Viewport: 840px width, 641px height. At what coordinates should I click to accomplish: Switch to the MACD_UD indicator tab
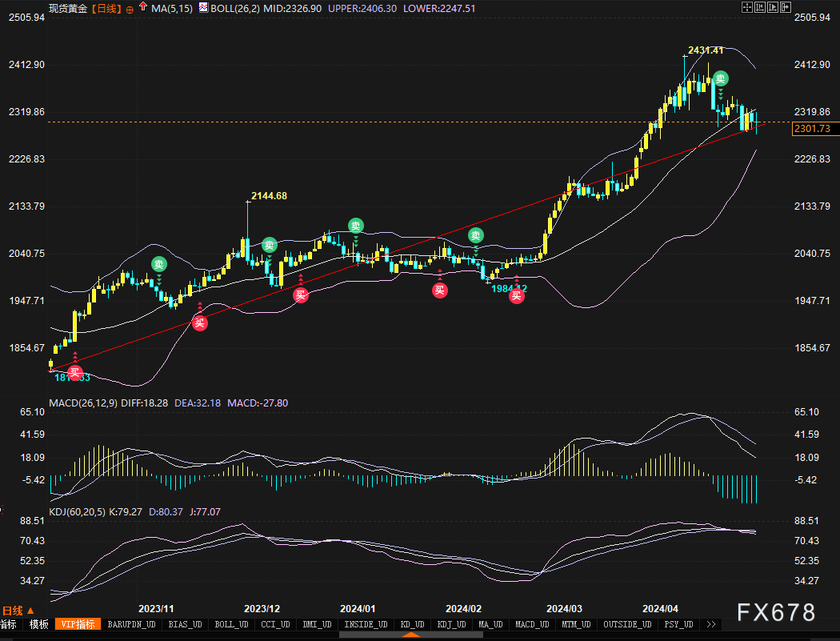(531, 624)
